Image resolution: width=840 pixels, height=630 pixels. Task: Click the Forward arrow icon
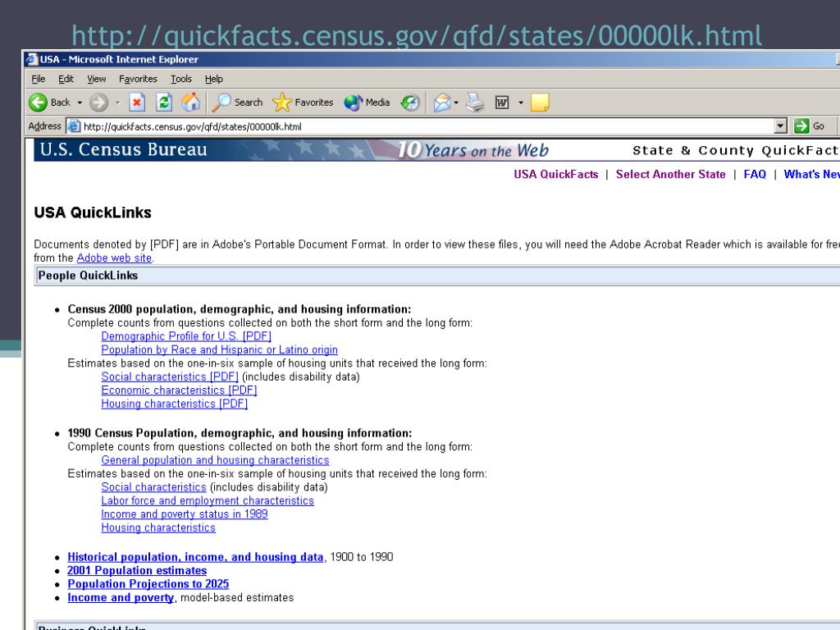point(98,103)
